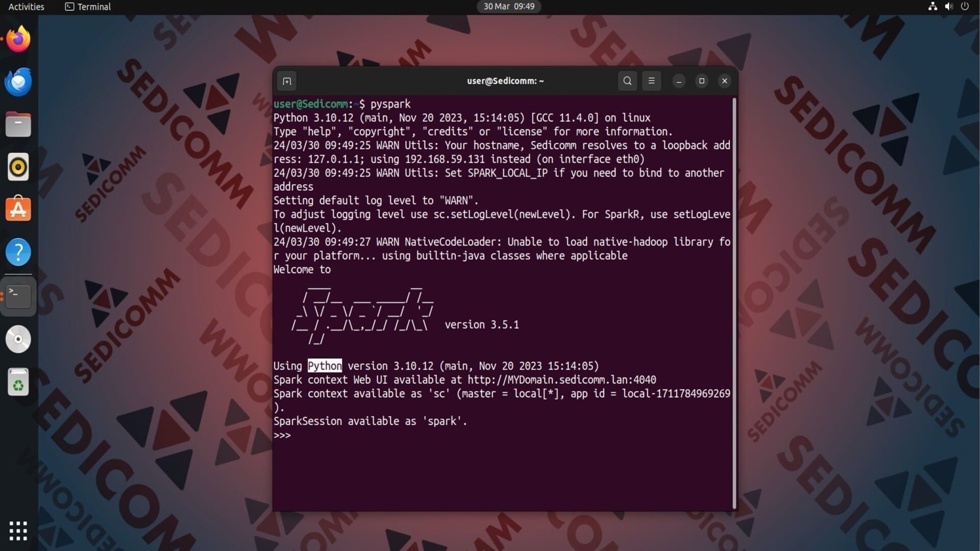
Task: Click the highlighted Python word in terminal
Action: 325,366
